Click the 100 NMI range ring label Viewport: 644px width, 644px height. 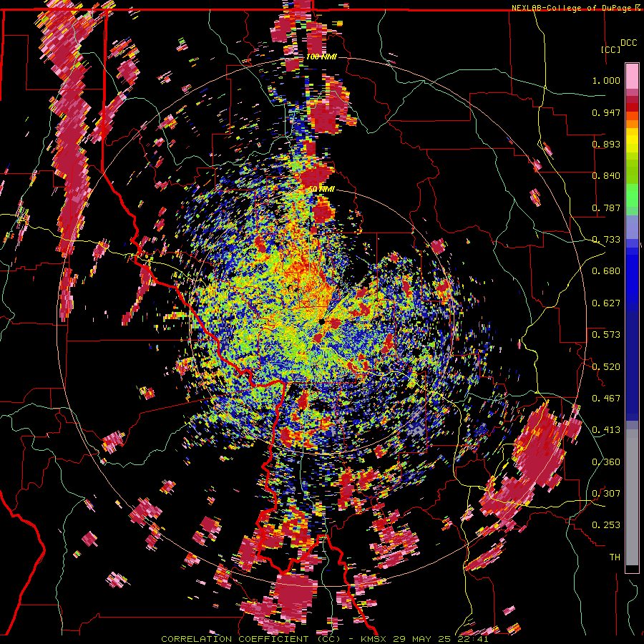pos(321,57)
